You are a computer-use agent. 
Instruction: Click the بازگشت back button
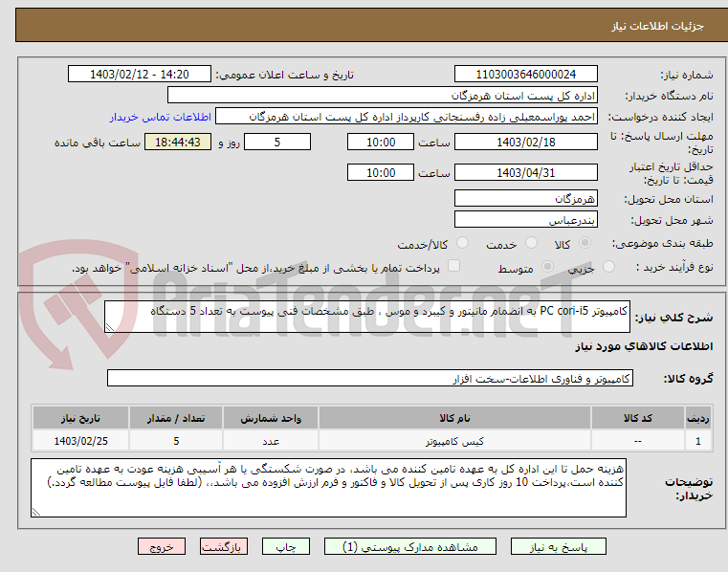coord(223,546)
